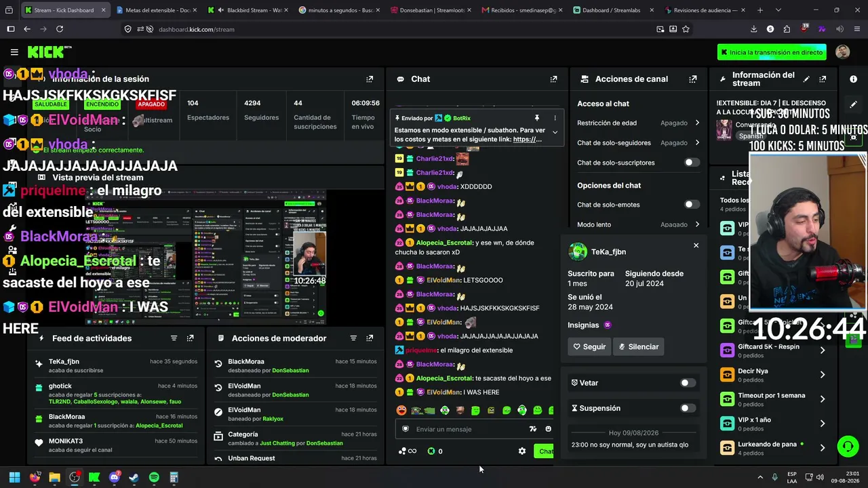Open the info circle icon on the right sidebar
The height and width of the screenshot is (488, 868).
pos(853,79)
